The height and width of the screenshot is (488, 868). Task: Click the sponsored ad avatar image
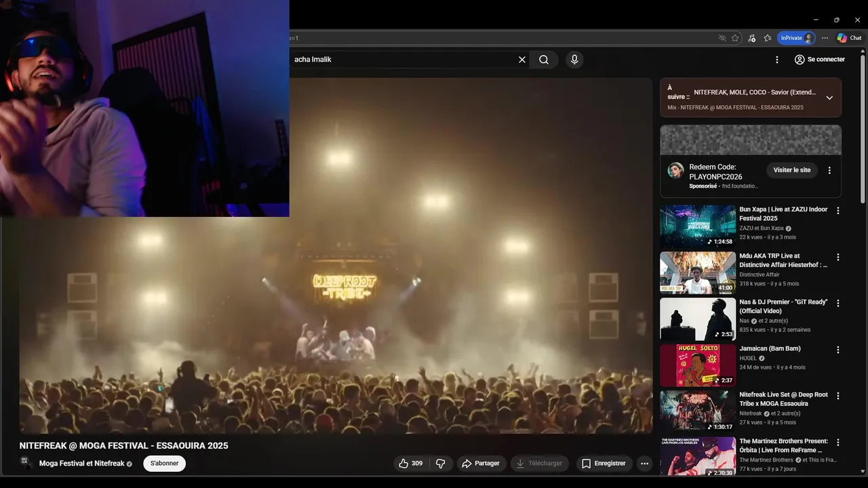[x=675, y=170]
